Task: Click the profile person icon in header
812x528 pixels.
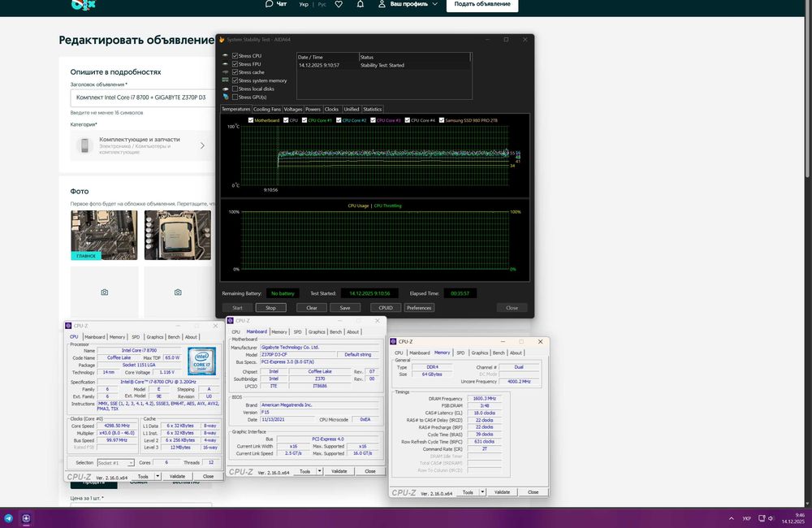Action: pos(382,4)
